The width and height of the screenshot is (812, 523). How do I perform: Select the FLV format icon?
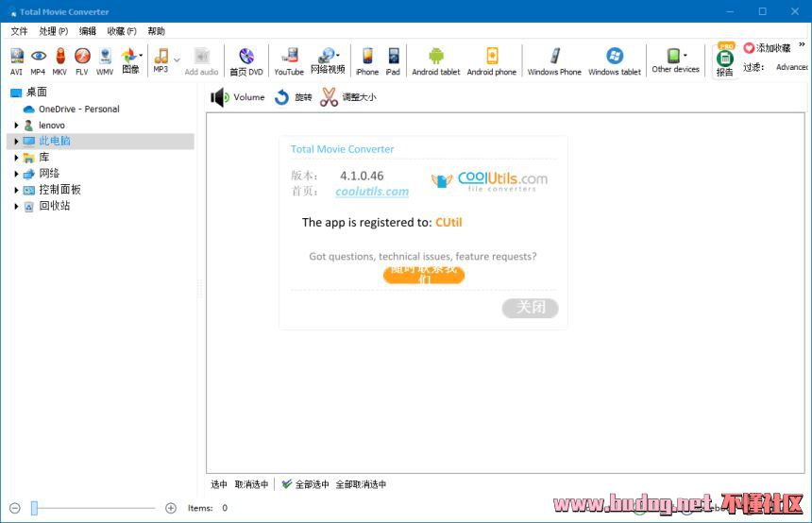[x=82, y=59]
